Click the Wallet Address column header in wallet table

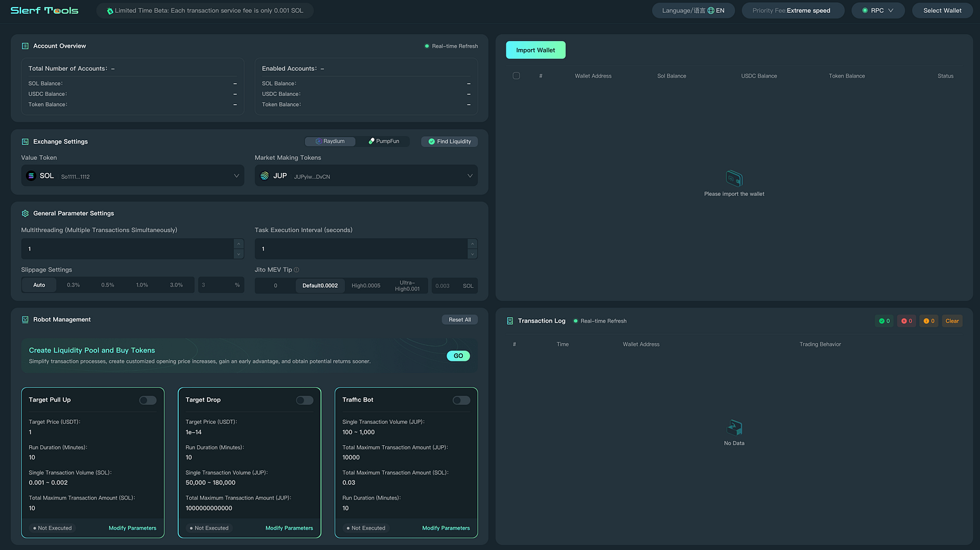click(x=593, y=76)
